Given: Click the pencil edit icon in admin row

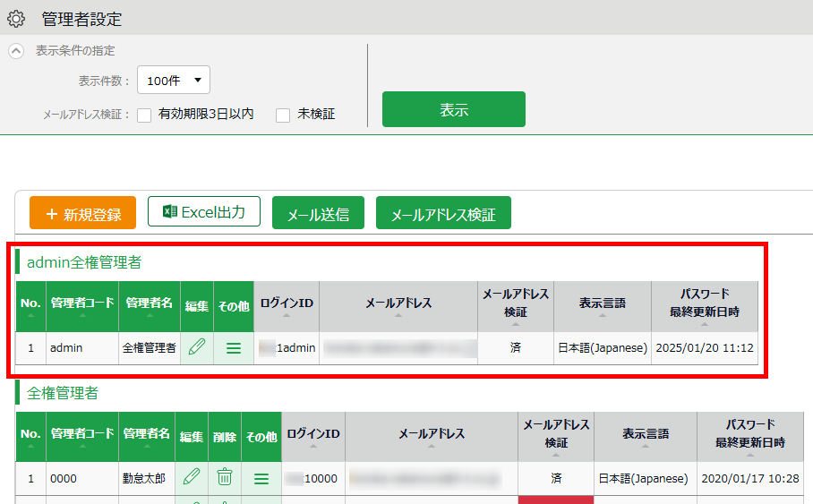Looking at the screenshot, I should [197, 347].
